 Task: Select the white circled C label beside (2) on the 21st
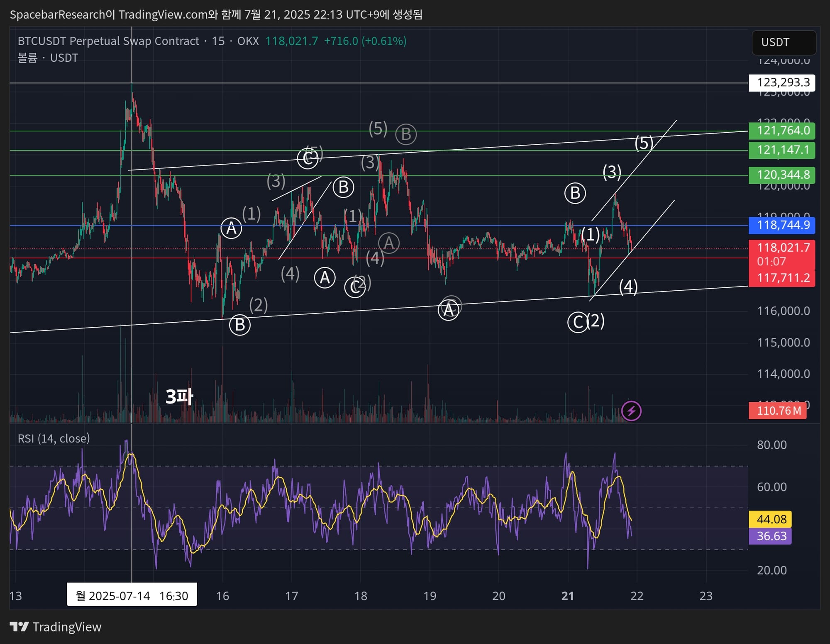pyautogui.click(x=578, y=323)
